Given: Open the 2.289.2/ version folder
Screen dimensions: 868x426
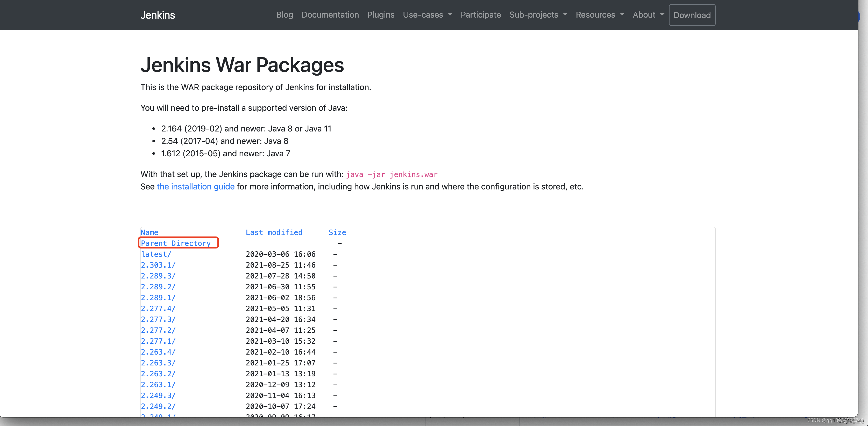Looking at the screenshot, I should tap(158, 287).
